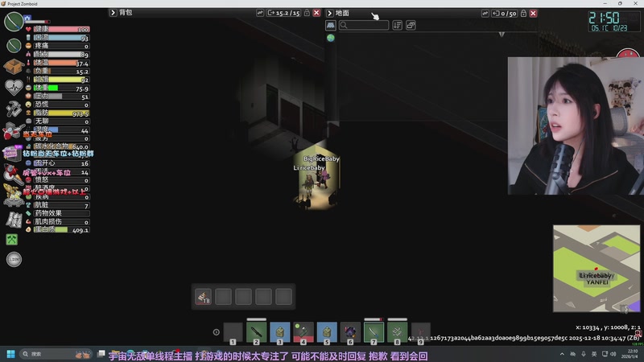644x362 pixels.
Task: Click the minimap in the corner
Action: pos(597,269)
